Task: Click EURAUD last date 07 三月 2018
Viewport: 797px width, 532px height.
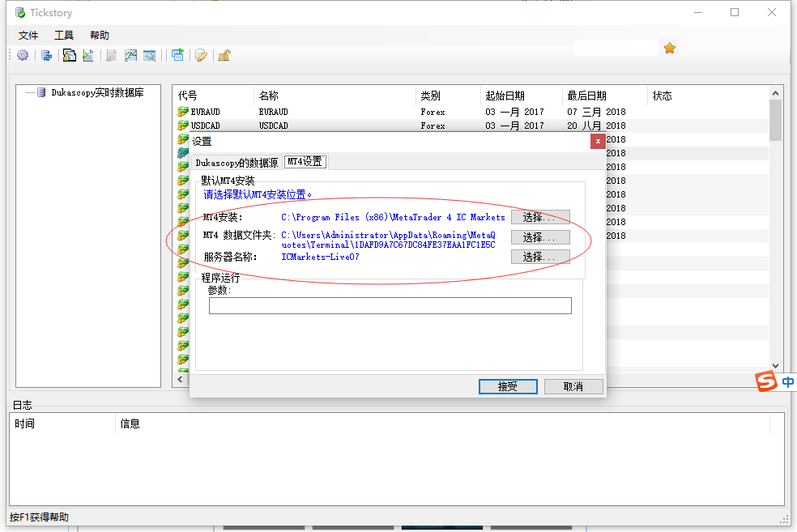Action: (x=596, y=112)
